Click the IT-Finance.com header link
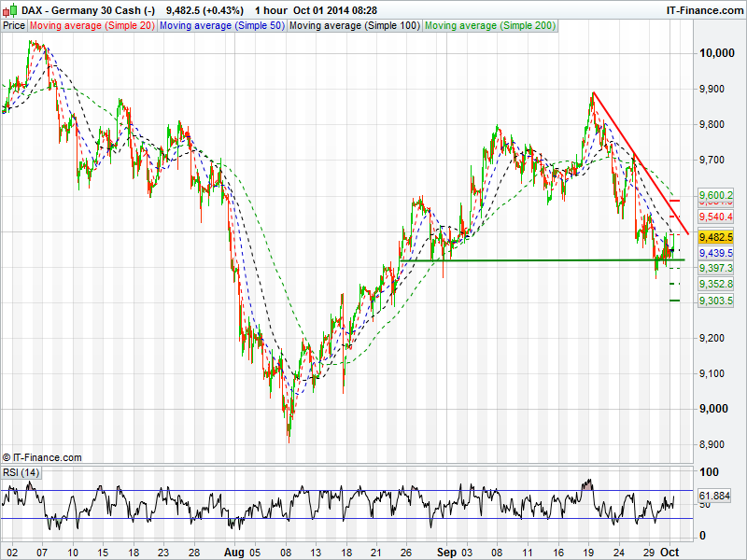The image size is (747, 560). coord(703,9)
